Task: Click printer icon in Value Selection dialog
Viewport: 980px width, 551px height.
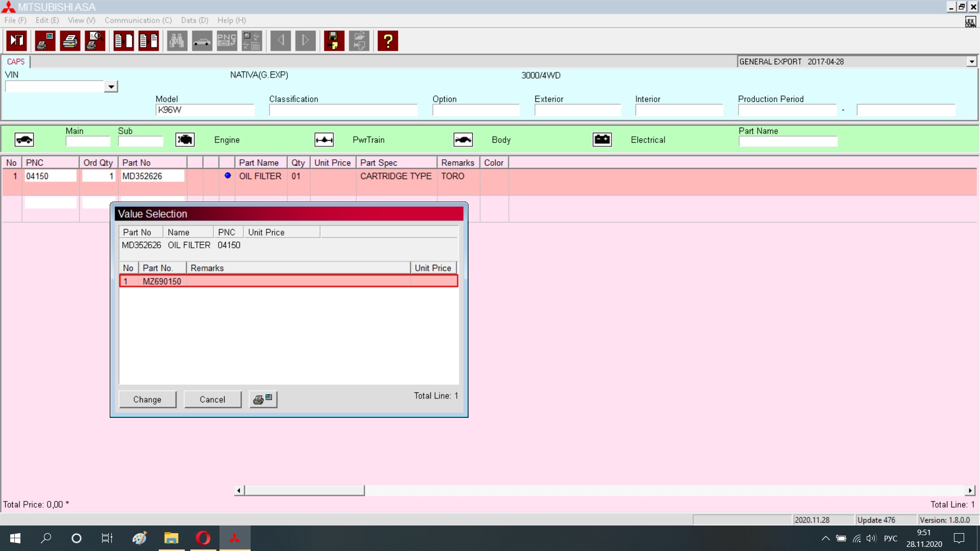Action: pyautogui.click(x=263, y=399)
